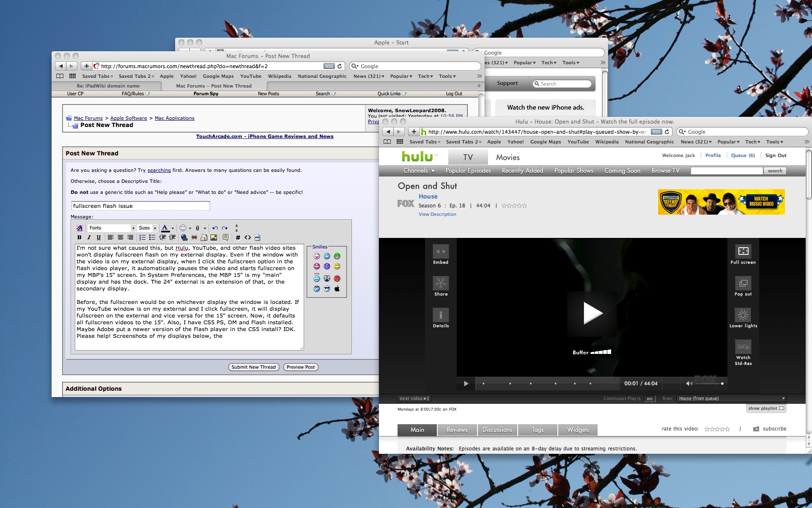The height and width of the screenshot is (508, 812).
Task: Open 'House (from queue)' playlist dropdown
Action: pos(732,398)
